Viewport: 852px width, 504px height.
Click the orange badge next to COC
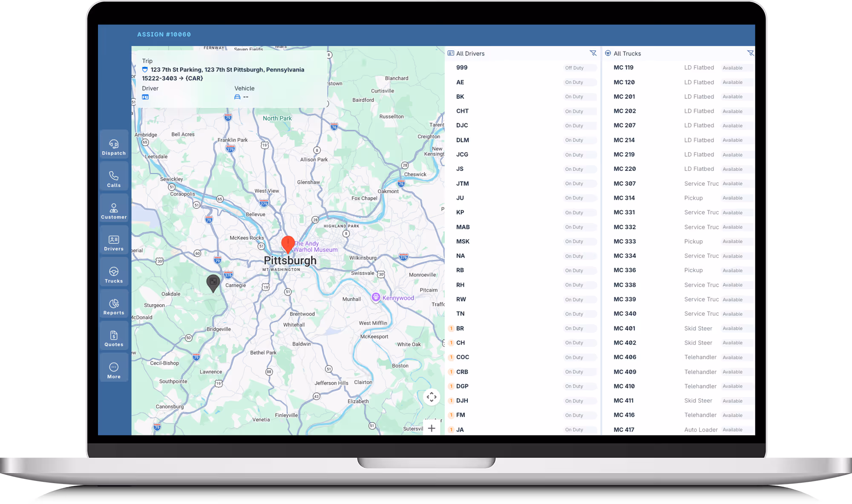point(451,357)
